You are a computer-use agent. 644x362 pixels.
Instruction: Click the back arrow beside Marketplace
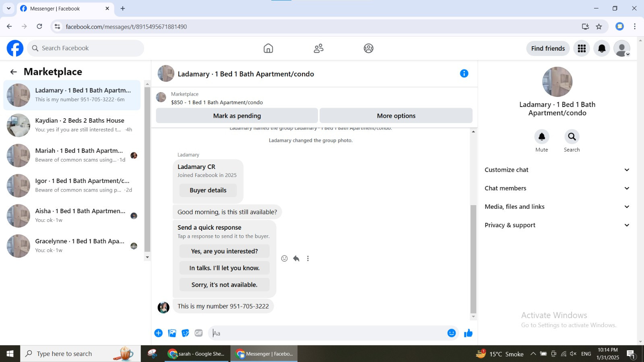(13, 72)
